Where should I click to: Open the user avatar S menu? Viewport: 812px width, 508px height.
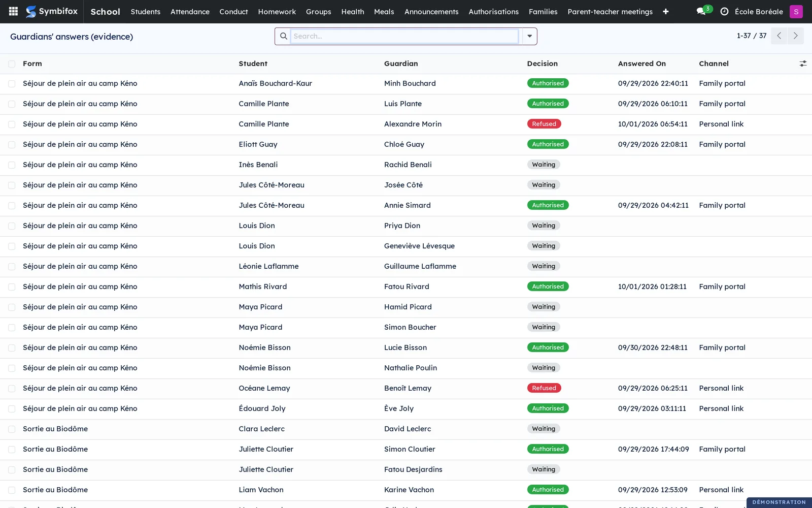click(x=796, y=11)
